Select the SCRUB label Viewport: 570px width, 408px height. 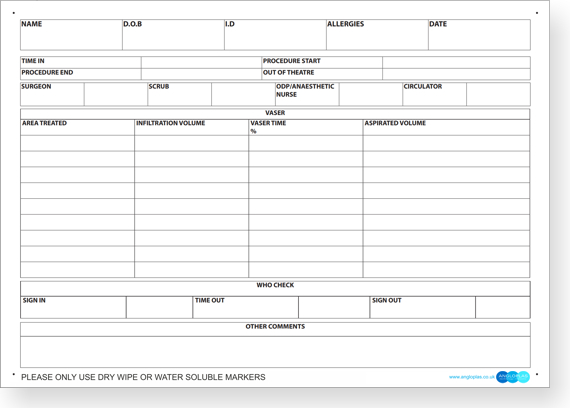[x=159, y=86]
